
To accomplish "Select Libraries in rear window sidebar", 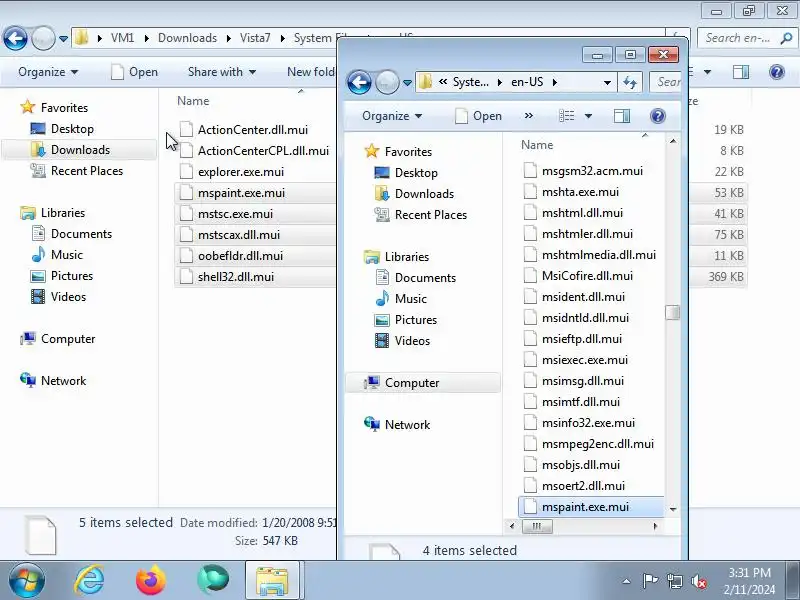I will point(63,213).
